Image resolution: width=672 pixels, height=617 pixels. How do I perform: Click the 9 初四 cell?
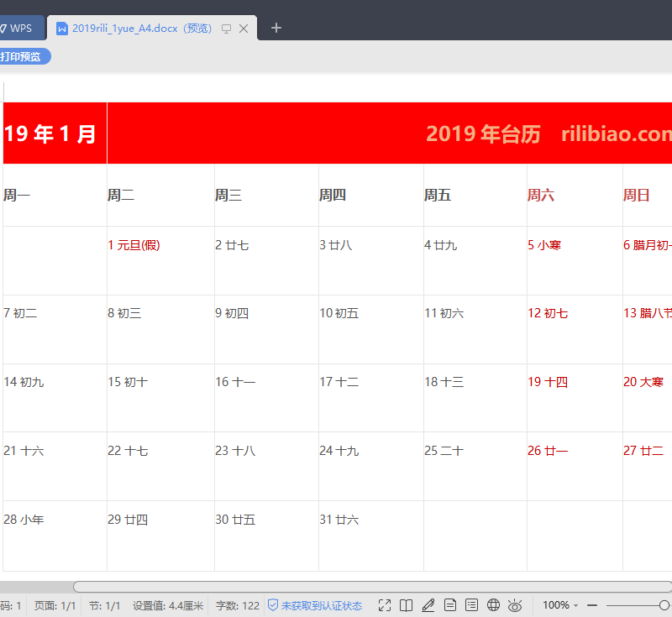pos(266,329)
